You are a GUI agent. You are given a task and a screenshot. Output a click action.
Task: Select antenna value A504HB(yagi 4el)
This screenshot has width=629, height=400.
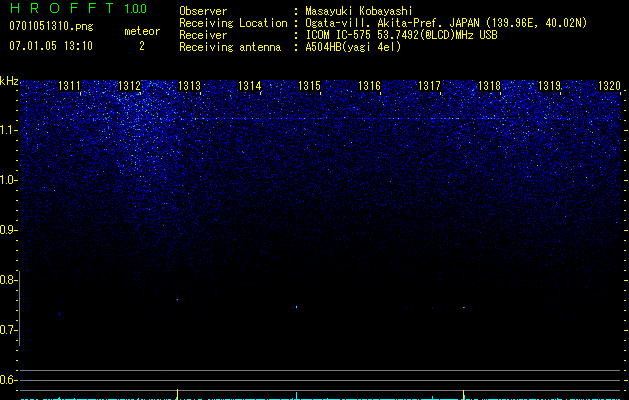pos(353,47)
